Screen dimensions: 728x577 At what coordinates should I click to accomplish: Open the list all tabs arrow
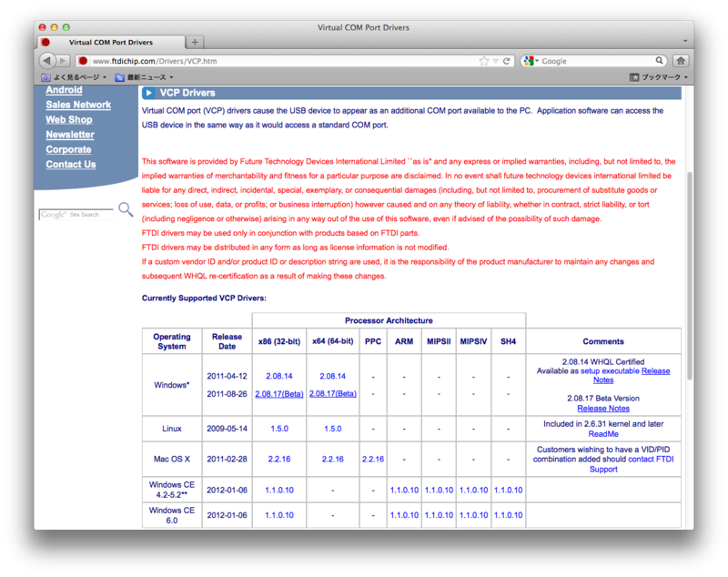click(x=685, y=41)
